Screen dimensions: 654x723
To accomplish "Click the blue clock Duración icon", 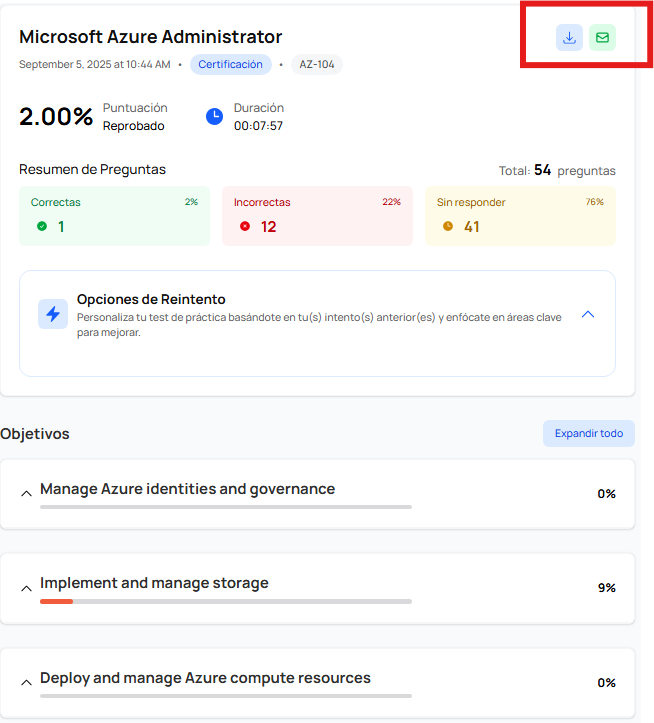I will 214,116.
